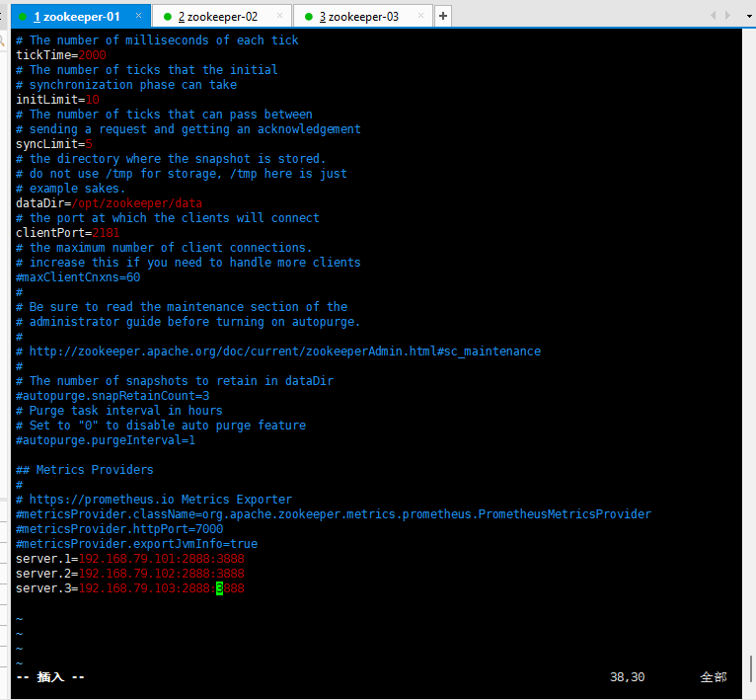756x700 pixels.
Task: Click 'The number of ticks that the initial' comment
Action: [147, 70]
